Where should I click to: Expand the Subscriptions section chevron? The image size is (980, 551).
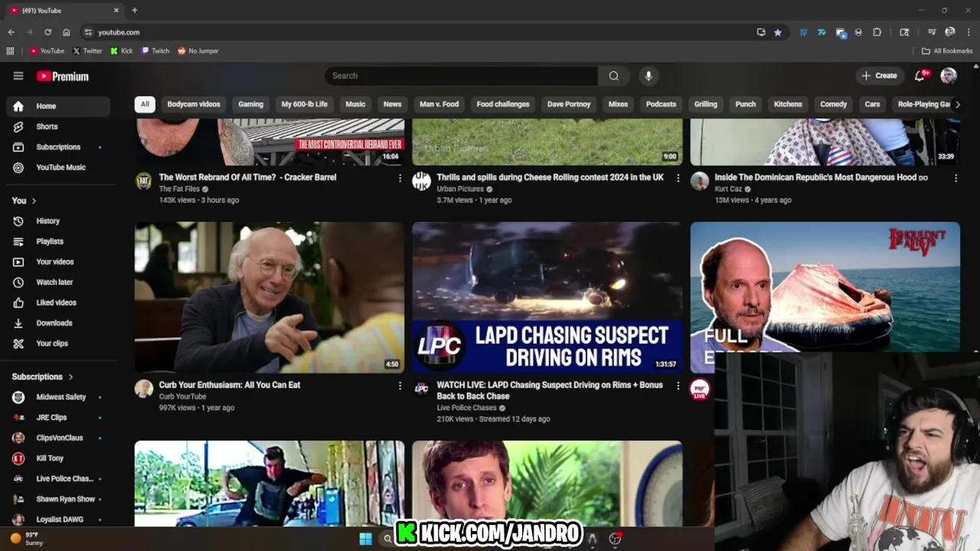point(70,377)
